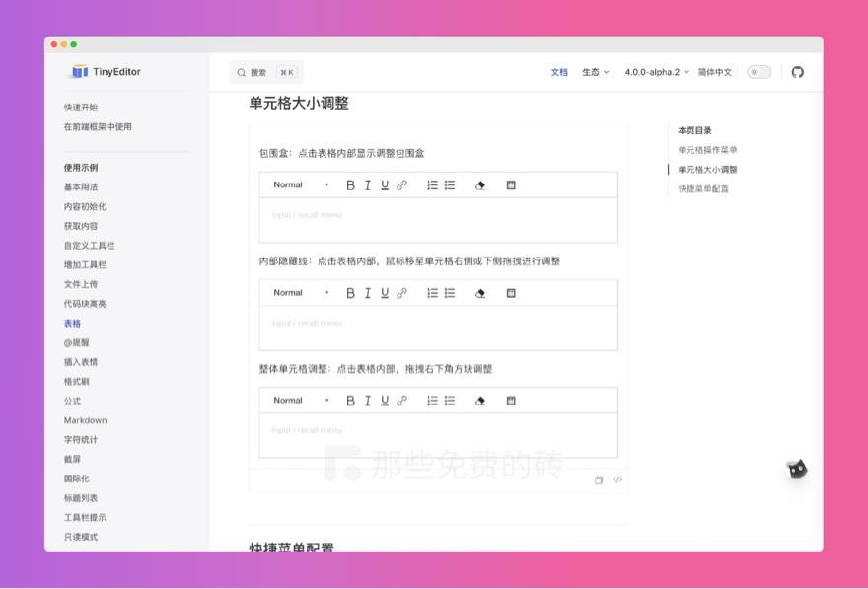The height and width of the screenshot is (589, 868).
Task: View the demo source code icon
Action: click(617, 479)
